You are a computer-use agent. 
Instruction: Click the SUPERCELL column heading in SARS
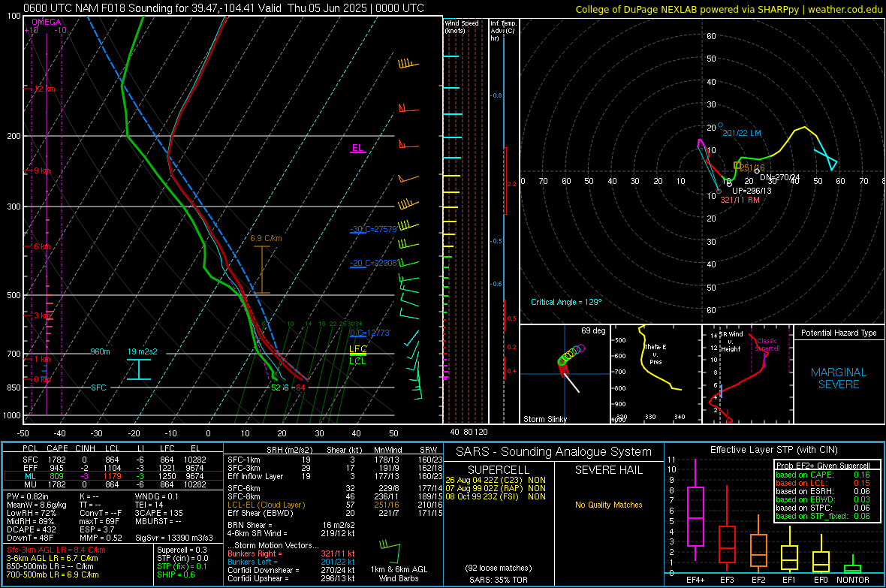pos(499,470)
